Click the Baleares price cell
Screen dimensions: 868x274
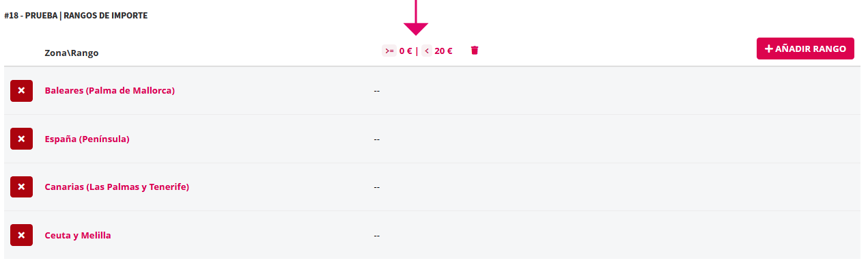point(377,91)
